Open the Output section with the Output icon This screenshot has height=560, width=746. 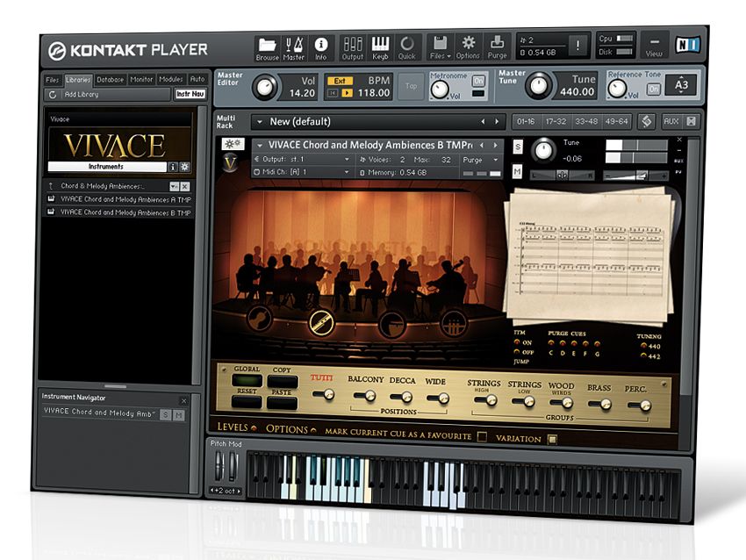point(354,44)
